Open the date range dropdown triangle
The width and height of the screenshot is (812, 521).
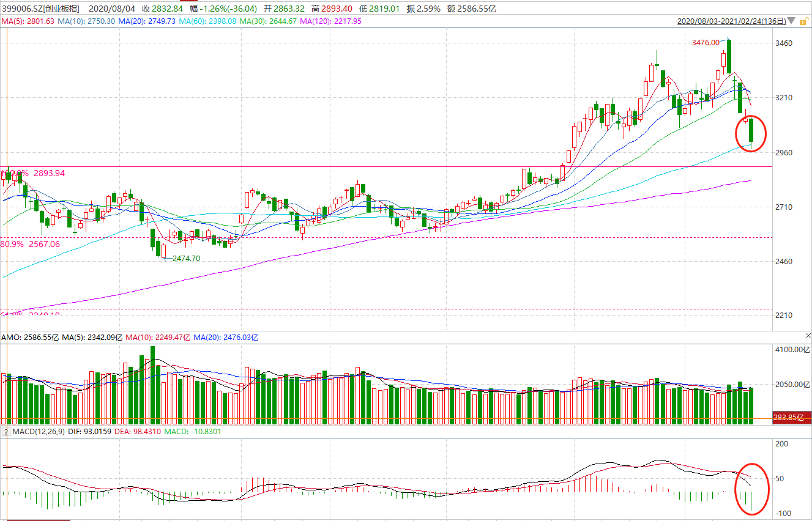tap(791, 21)
